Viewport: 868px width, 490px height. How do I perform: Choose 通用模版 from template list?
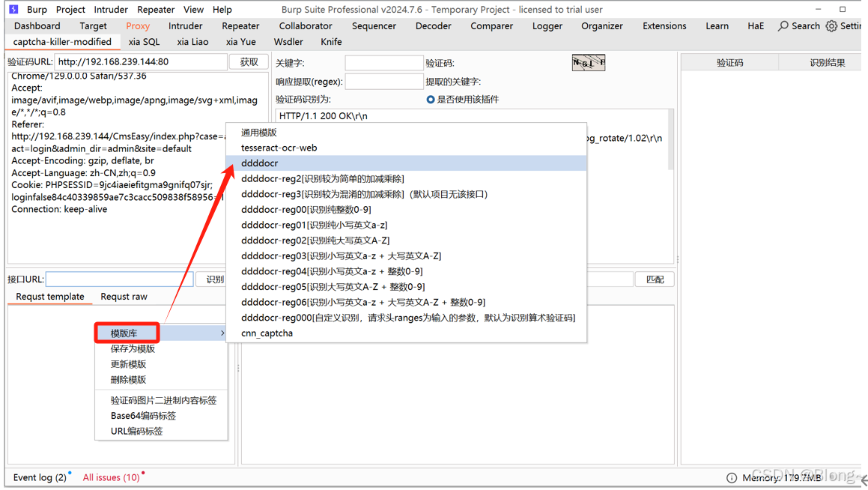(x=407, y=133)
